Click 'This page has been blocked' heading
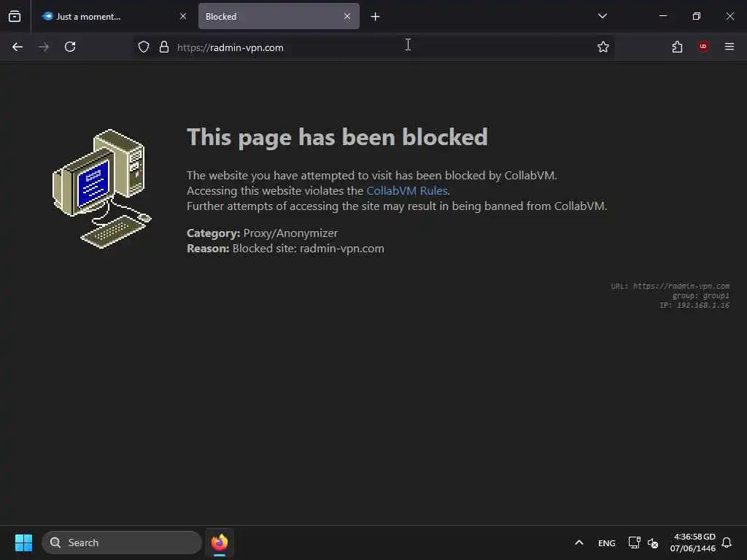This screenshot has width=747, height=560. [337, 137]
